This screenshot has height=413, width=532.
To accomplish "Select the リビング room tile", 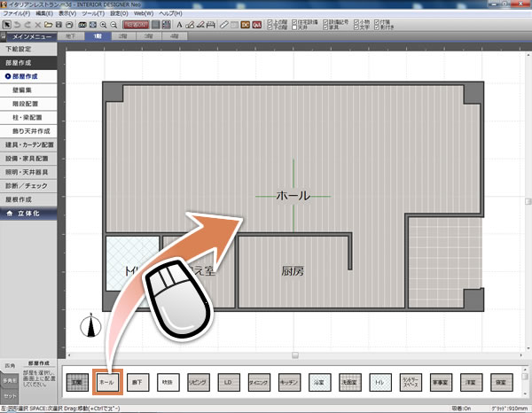I will pos(195,382).
